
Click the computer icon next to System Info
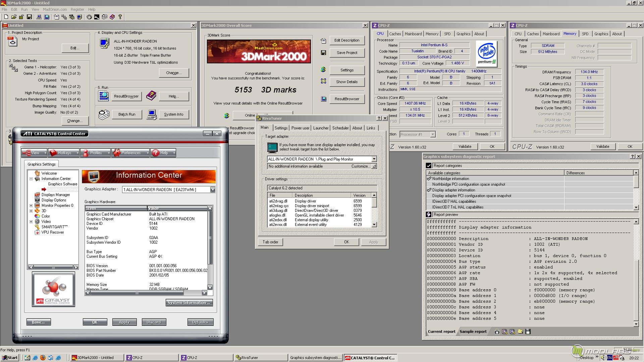152,114
